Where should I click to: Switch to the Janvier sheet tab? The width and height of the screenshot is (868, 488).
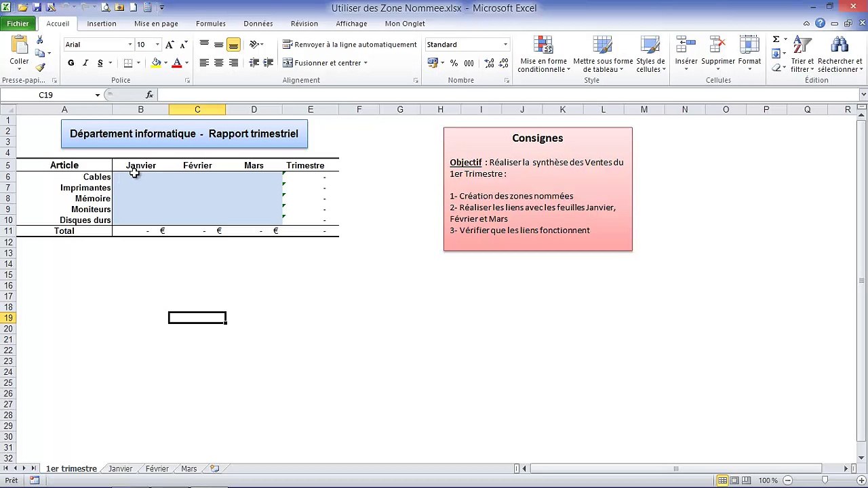pos(121,468)
